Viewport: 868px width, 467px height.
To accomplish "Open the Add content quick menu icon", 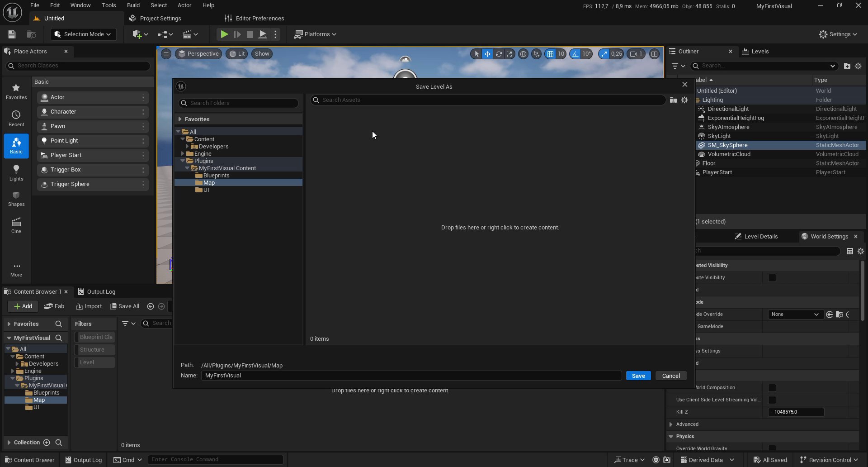I will (140, 34).
